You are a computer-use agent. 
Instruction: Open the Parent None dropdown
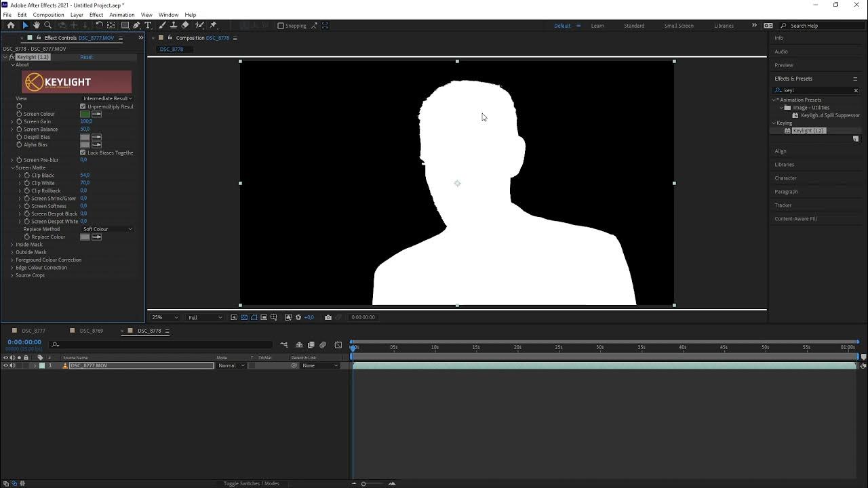click(x=320, y=365)
